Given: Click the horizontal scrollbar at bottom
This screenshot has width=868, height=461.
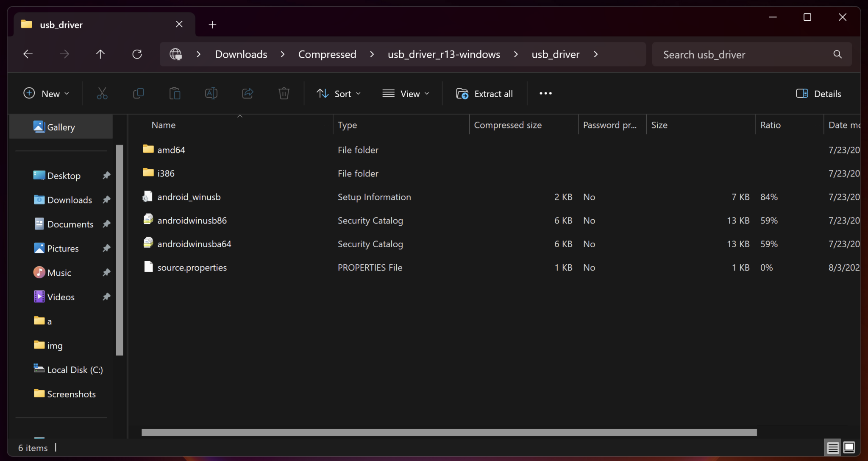Looking at the screenshot, I should coord(449,432).
